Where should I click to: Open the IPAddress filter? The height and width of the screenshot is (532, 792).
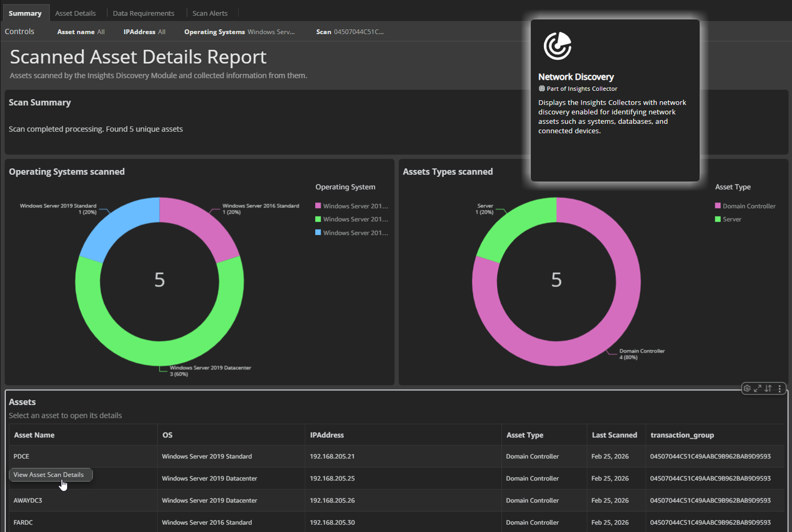point(144,31)
